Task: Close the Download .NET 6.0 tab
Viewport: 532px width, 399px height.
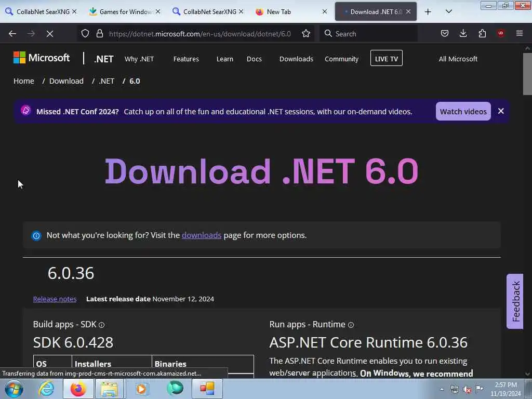Action: pyautogui.click(x=408, y=11)
